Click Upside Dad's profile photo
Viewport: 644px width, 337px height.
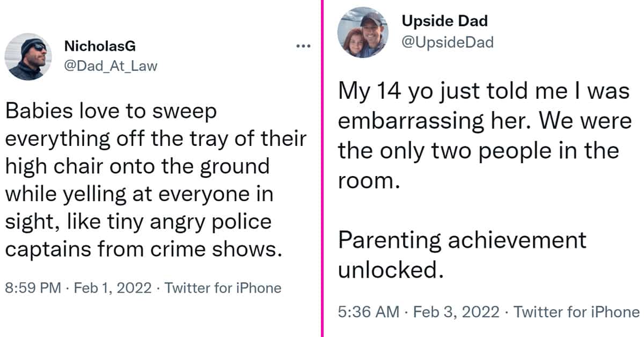tap(363, 32)
